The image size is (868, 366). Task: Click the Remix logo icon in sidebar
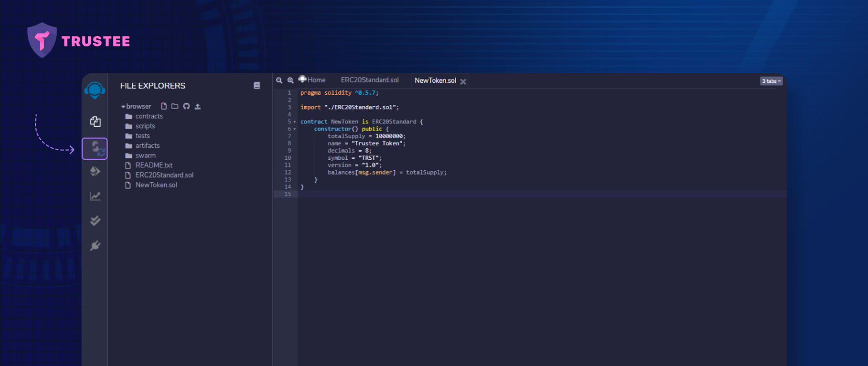click(95, 90)
